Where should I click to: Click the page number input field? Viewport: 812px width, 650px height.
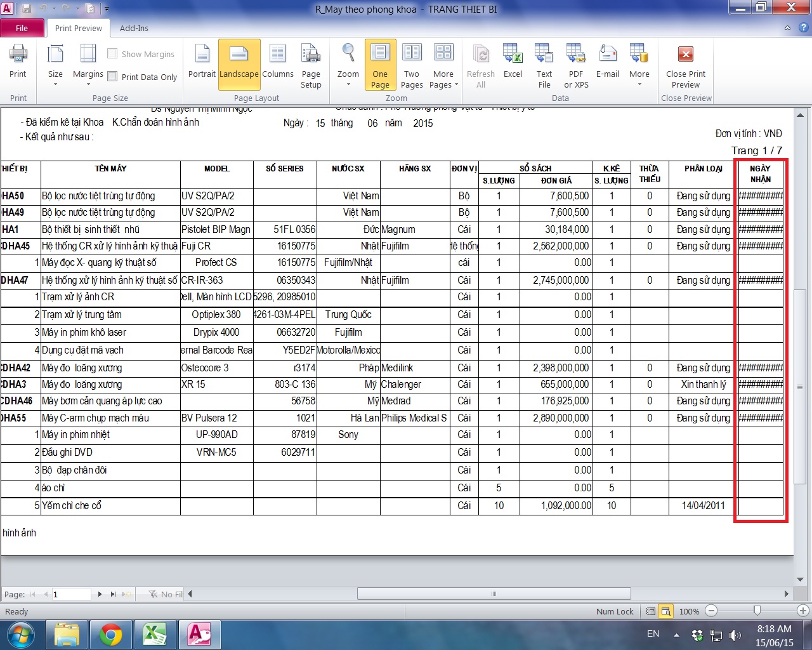click(71, 594)
